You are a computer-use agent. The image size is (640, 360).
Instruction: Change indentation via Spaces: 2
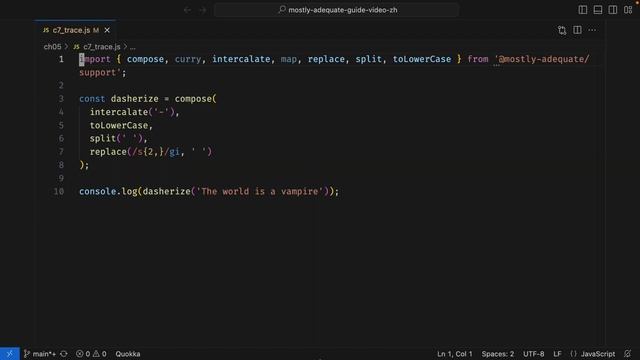pyautogui.click(x=498, y=354)
